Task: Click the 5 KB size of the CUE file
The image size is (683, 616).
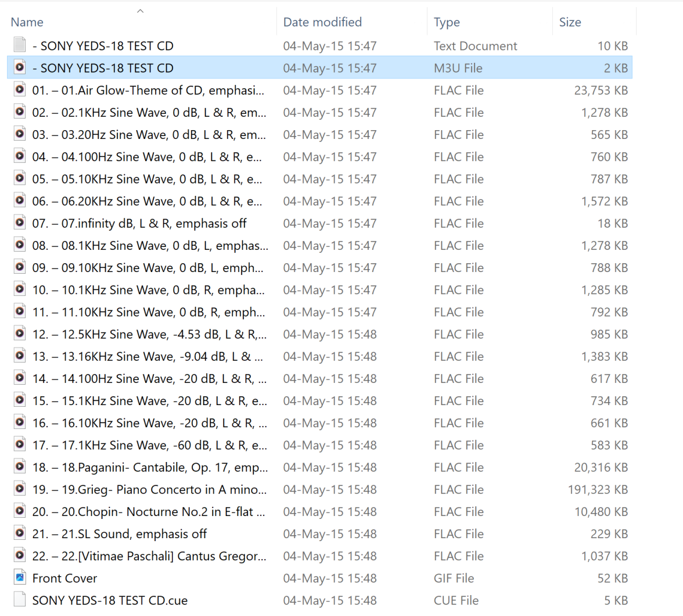Action: pos(616,601)
